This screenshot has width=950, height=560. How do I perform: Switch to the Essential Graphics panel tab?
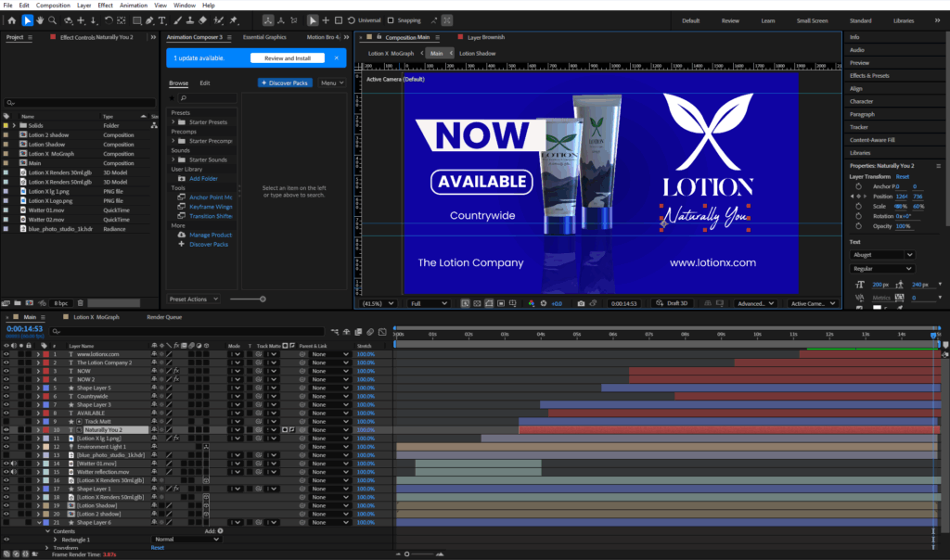[264, 37]
